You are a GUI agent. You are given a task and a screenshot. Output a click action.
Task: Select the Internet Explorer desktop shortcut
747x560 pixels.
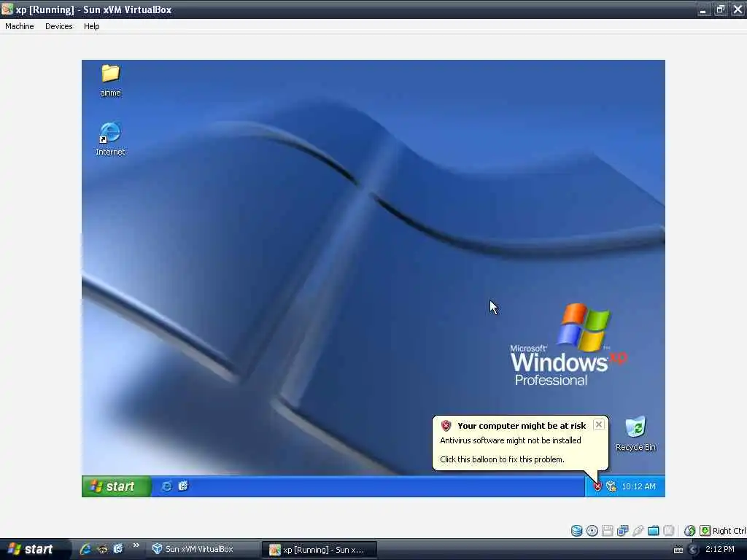point(110,139)
